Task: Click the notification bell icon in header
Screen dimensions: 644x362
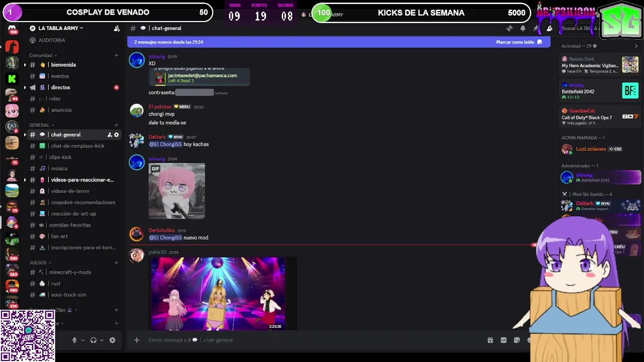Action: [523, 29]
